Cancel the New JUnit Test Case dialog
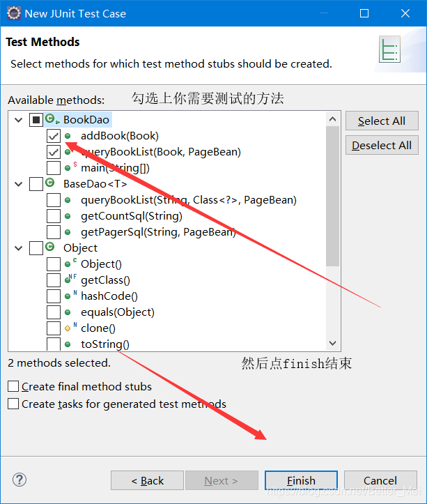 pyautogui.click(x=380, y=480)
